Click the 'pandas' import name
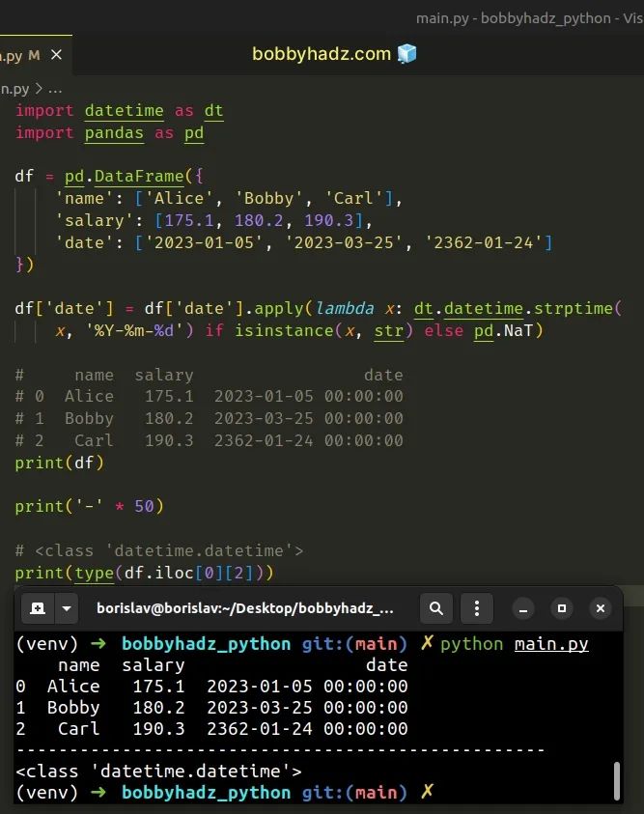 point(114,133)
